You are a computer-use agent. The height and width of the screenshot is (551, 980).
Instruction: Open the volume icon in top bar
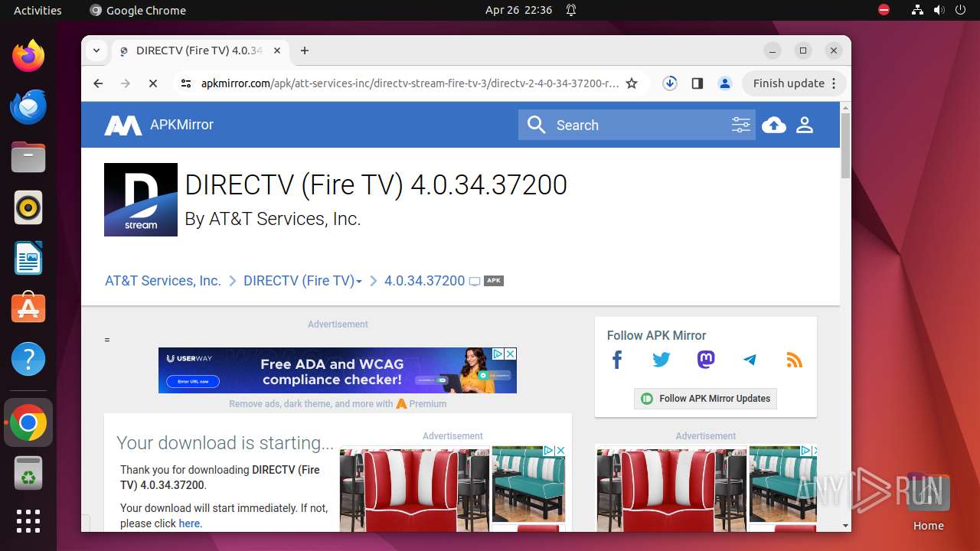coord(939,10)
